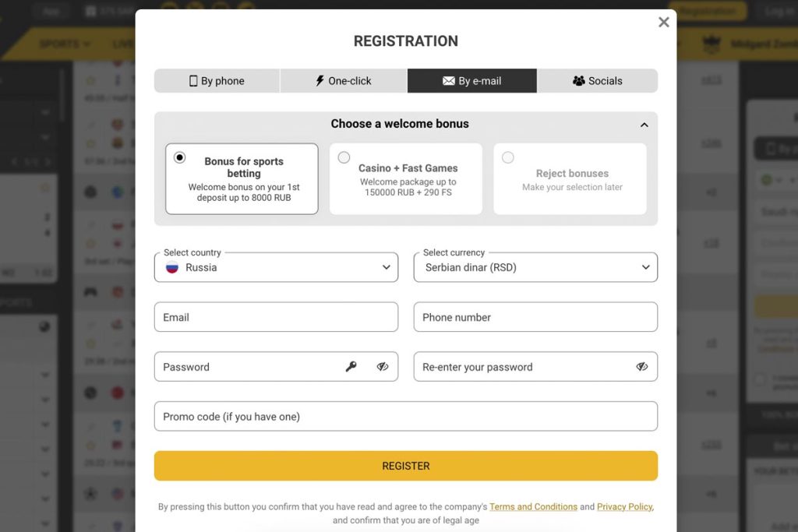Select Bonus for sports betting radio button
The width and height of the screenshot is (798, 532).
pos(180,157)
